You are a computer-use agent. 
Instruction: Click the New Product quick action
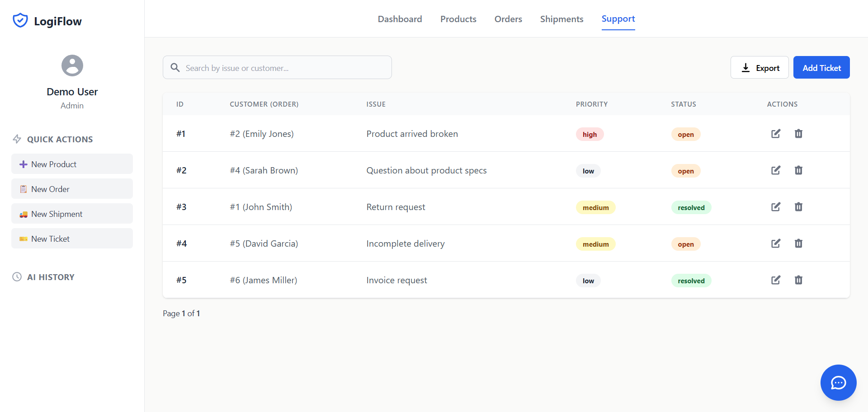(72, 164)
